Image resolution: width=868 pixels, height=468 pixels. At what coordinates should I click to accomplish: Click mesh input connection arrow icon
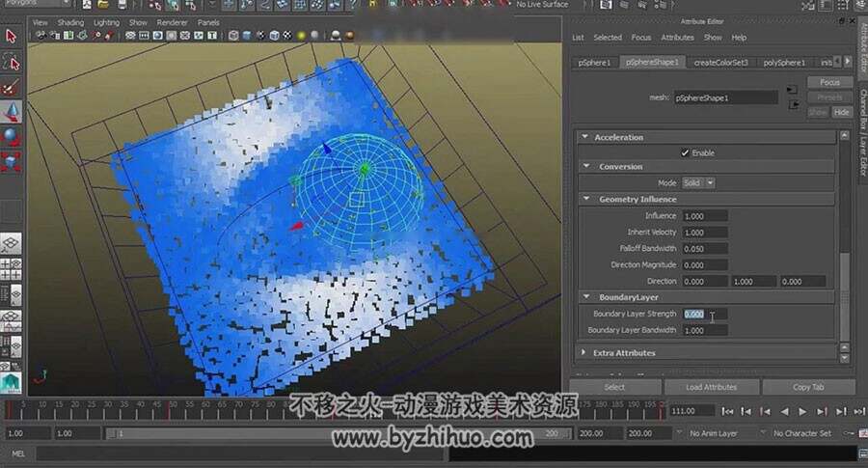(792, 90)
